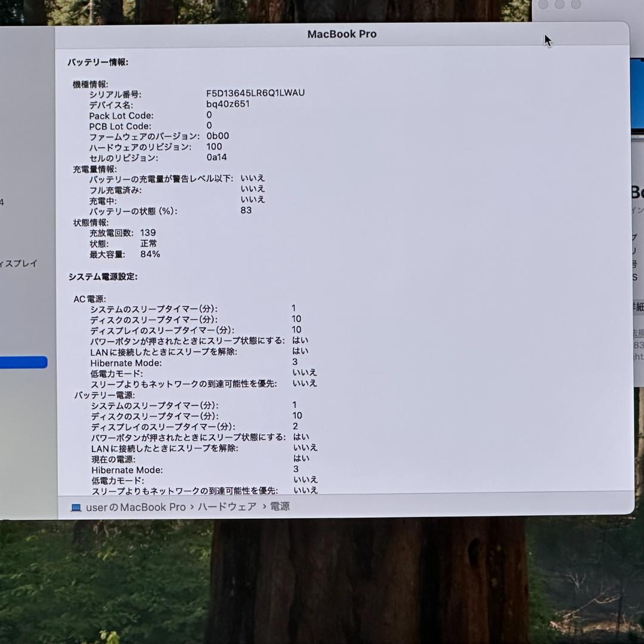644x644 pixels.
Task: Open "ハードウェア" from the breadcrumb navigation
Action: point(225,507)
